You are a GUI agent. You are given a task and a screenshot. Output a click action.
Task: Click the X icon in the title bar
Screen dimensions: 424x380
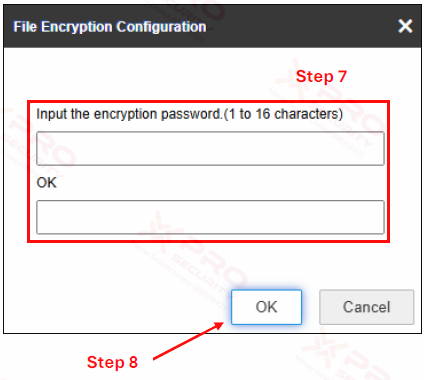(405, 26)
